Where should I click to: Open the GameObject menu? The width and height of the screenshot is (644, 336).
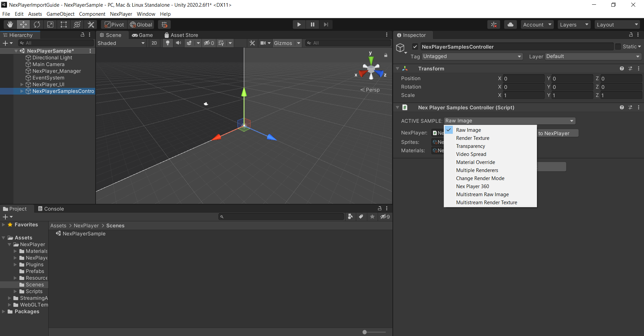[x=60, y=14]
